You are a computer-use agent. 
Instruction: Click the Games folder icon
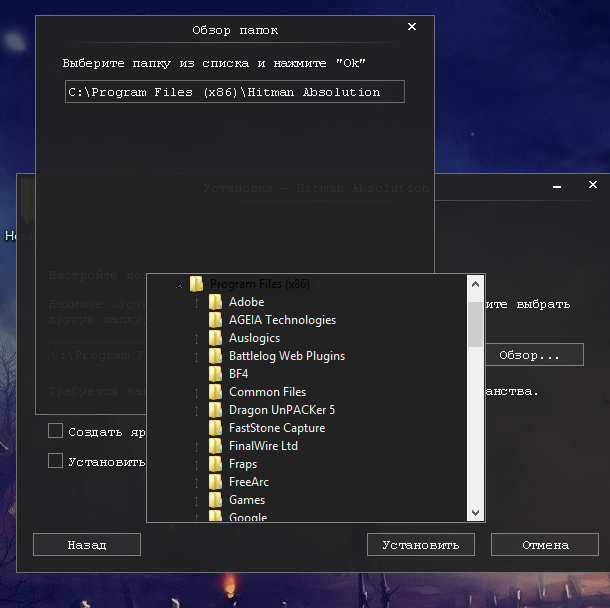[x=215, y=500]
